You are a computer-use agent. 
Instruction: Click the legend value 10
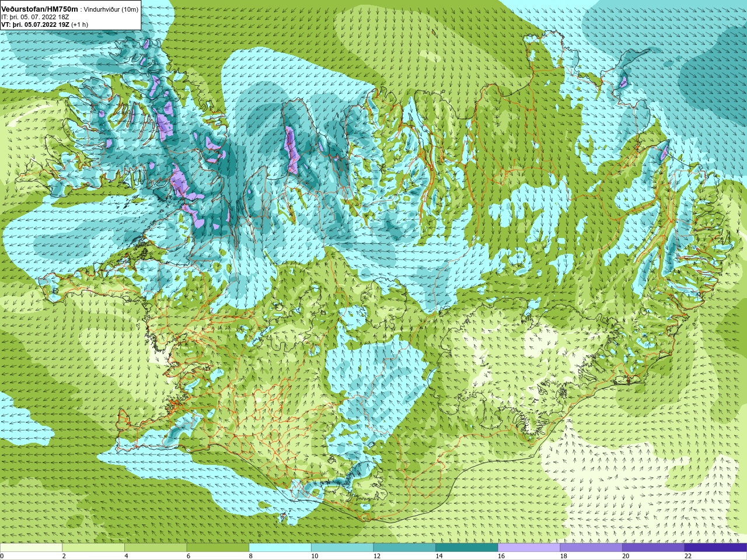coord(315,556)
